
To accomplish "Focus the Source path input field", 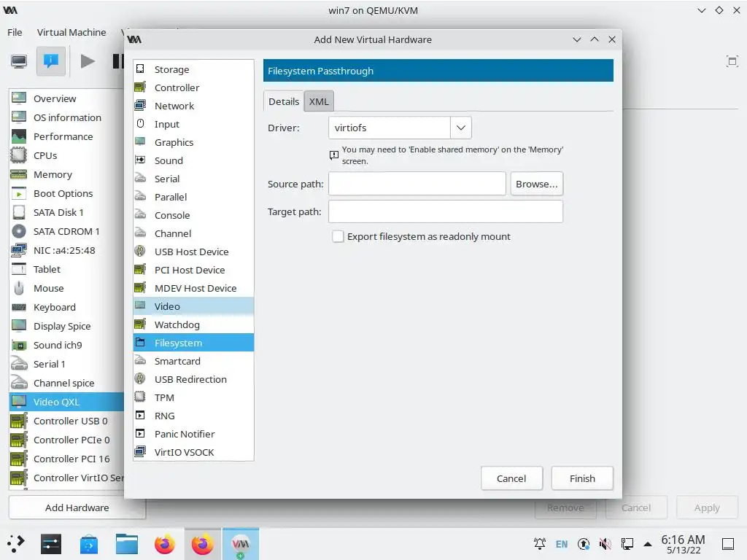I will tap(417, 184).
